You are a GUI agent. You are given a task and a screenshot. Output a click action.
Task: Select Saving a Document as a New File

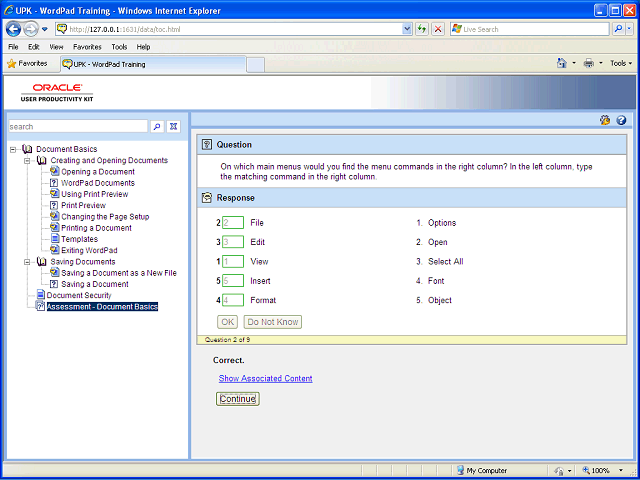pyautogui.click(x=119, y=273)
